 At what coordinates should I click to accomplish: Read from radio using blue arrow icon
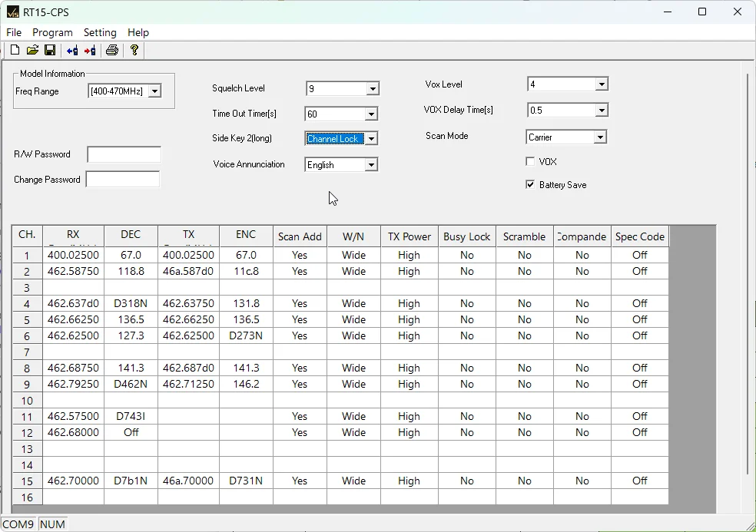72,51
